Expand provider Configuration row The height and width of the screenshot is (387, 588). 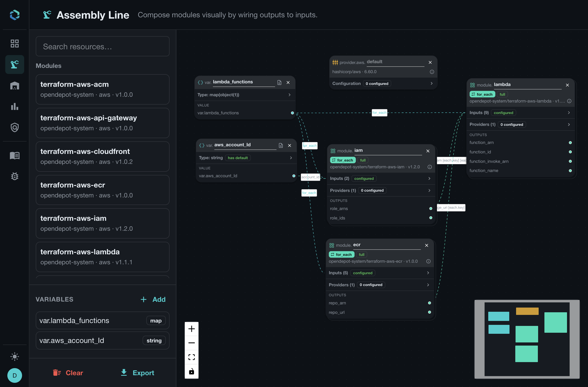click(383, 83)
